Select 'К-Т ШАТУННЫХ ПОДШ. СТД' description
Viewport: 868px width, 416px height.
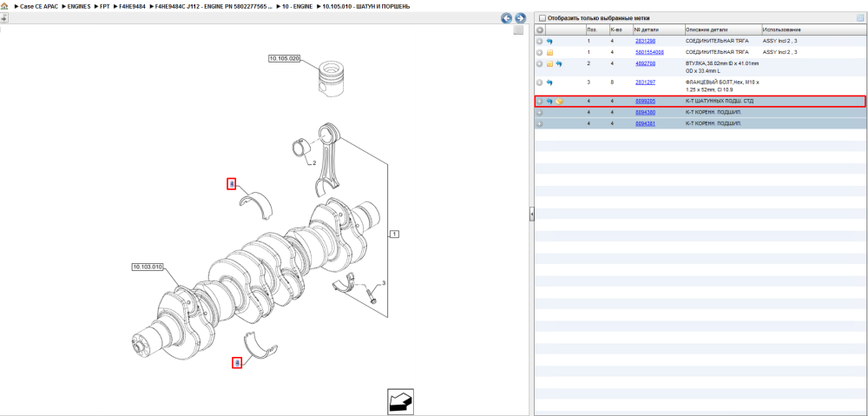(x=719, y=102)
